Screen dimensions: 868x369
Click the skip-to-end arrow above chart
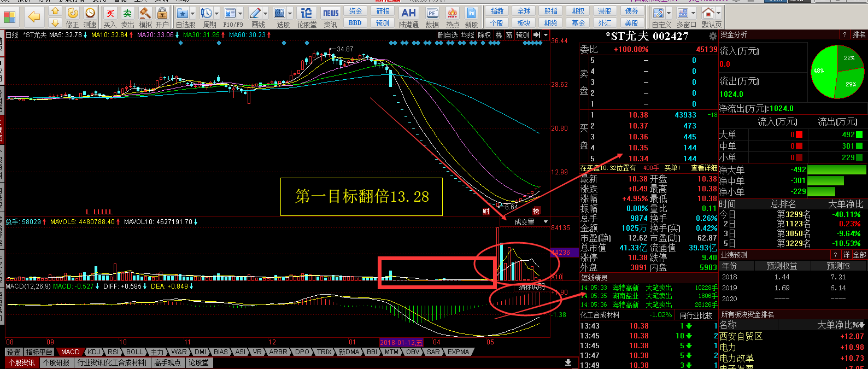(x=537, y=35)
